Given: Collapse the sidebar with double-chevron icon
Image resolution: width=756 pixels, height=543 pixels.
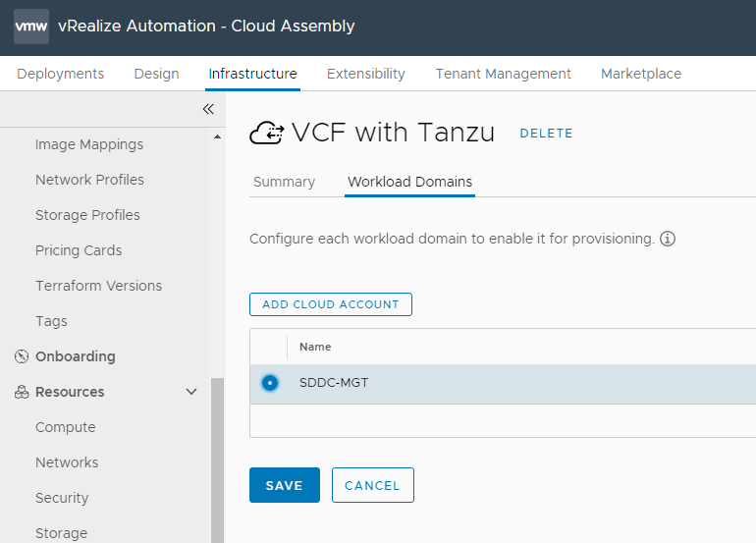Looking at the screenshot, I should point(208,109).
